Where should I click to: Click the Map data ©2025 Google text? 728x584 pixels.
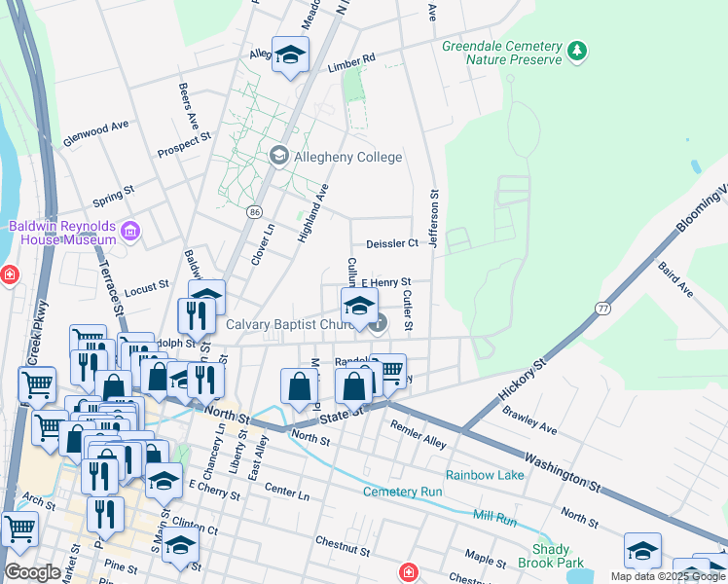(x=668, y=576)
